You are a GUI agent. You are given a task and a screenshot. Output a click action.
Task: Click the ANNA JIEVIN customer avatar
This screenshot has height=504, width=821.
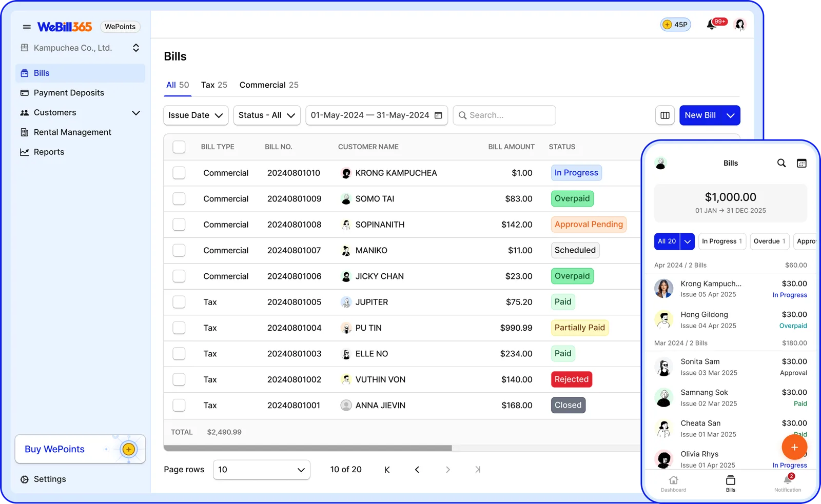(346, 406)
